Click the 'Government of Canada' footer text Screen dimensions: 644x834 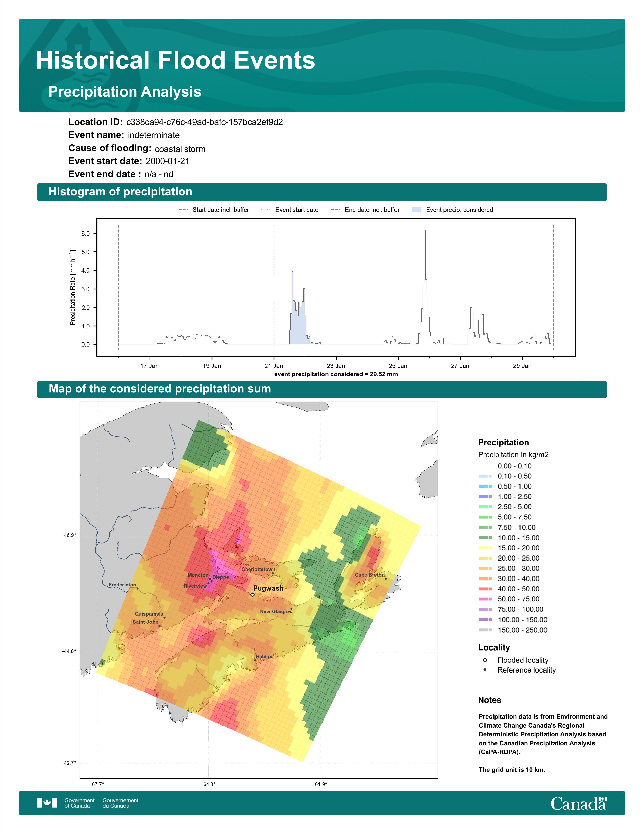pyautogui.click(x=79, y=803)
